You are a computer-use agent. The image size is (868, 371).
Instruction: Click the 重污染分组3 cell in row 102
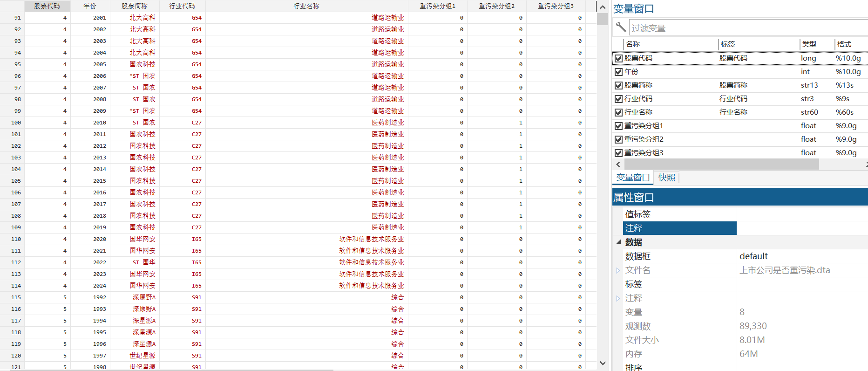[x=556, y=146]
